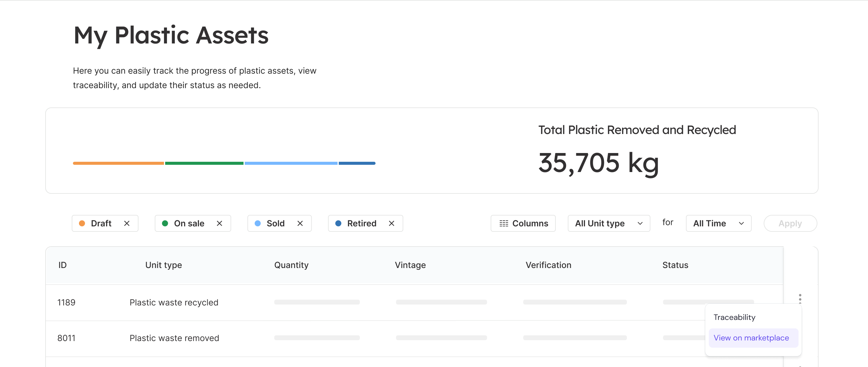Click the orange Draft progress bar segment
Viewport: 868px width, 367px height.
coord(118,163)
